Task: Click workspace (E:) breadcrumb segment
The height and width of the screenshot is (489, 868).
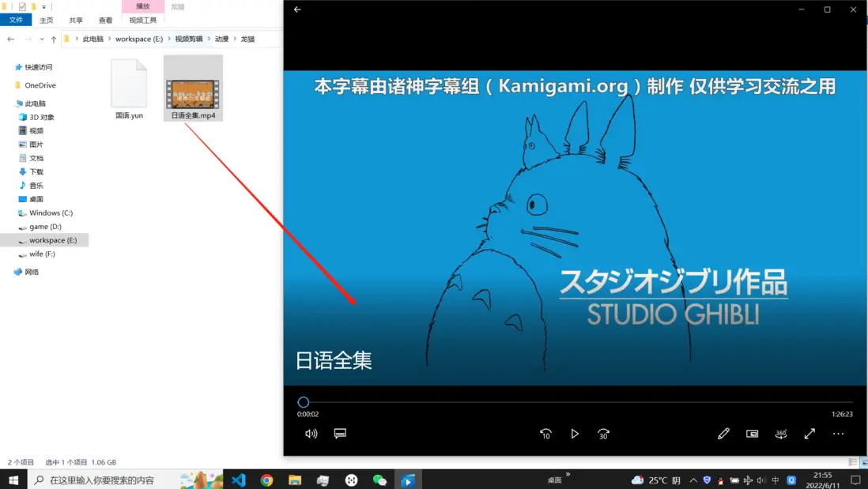Action: pos(139,39)
